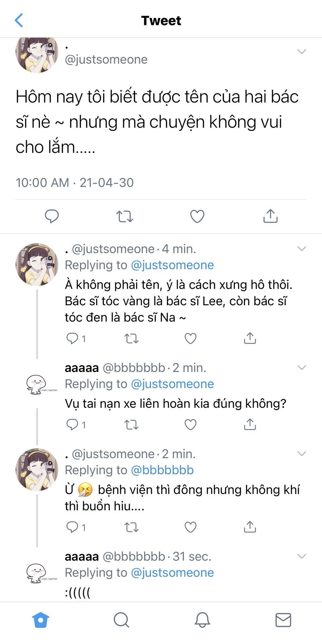The height and width of the screenshot is (644, 322).
Task: Like the 'Vụ tai nạn xe' reply
Action: point(190,425)
